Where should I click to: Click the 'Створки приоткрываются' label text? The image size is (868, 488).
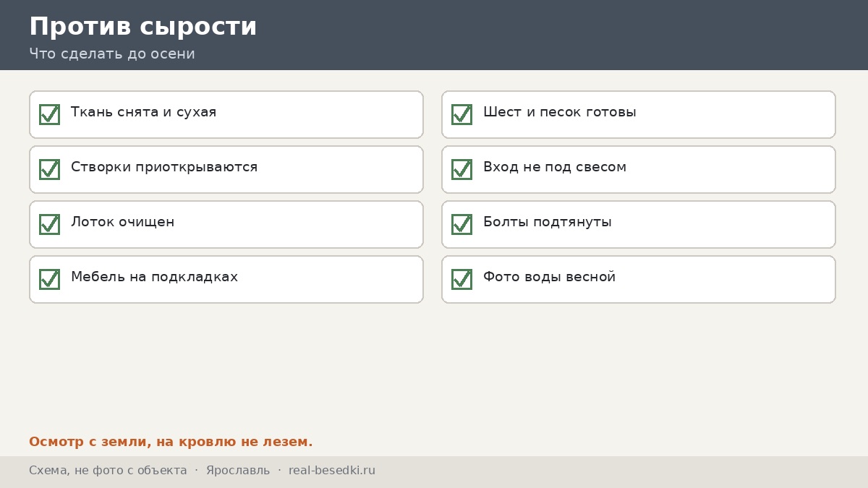(x=164, y=167)
